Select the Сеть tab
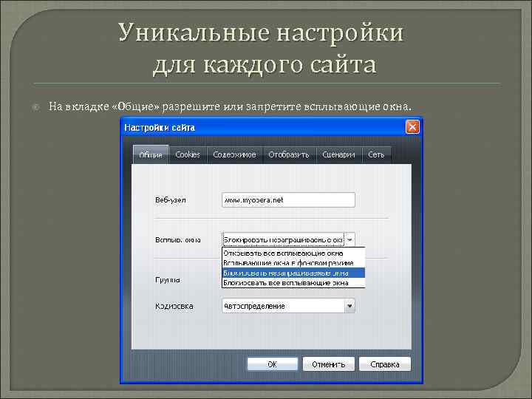The width and height of the screenshot is (532, 399). pos(376,154)
